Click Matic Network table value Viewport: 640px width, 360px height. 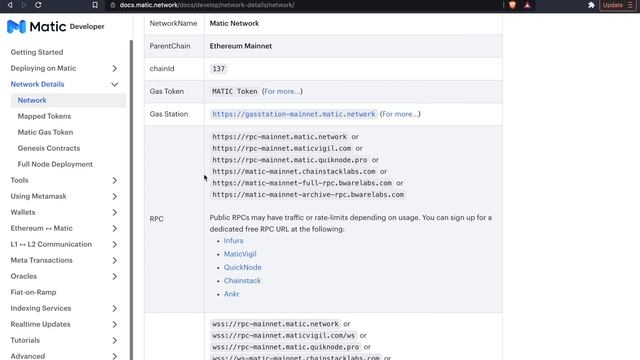[x=234, y=23]
